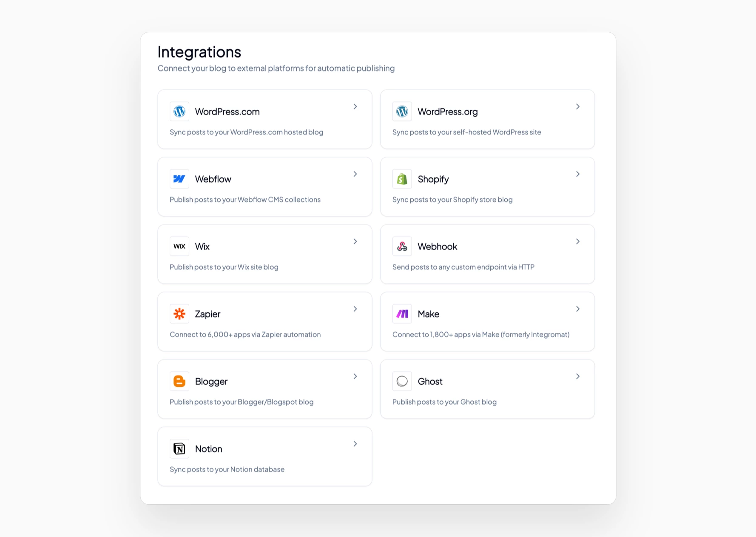Screen dimensions: 756x537
Task: Select the Make card description text
Action: pyautogui.click(x=480, y=334)
